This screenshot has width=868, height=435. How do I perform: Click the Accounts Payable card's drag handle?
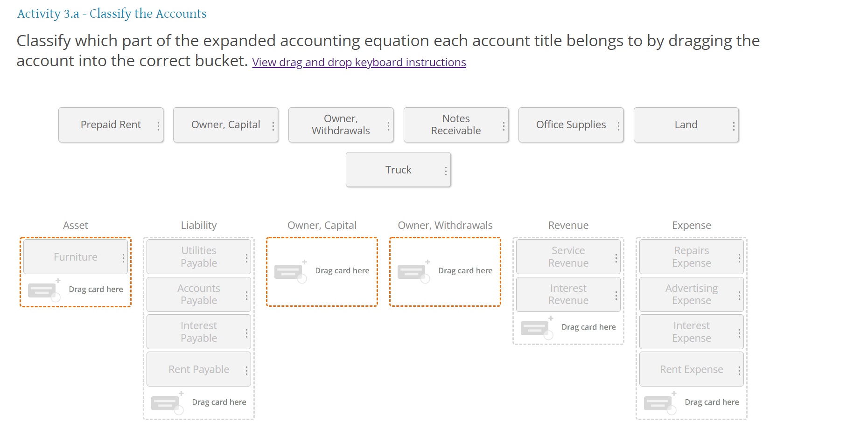click(246, 296)
